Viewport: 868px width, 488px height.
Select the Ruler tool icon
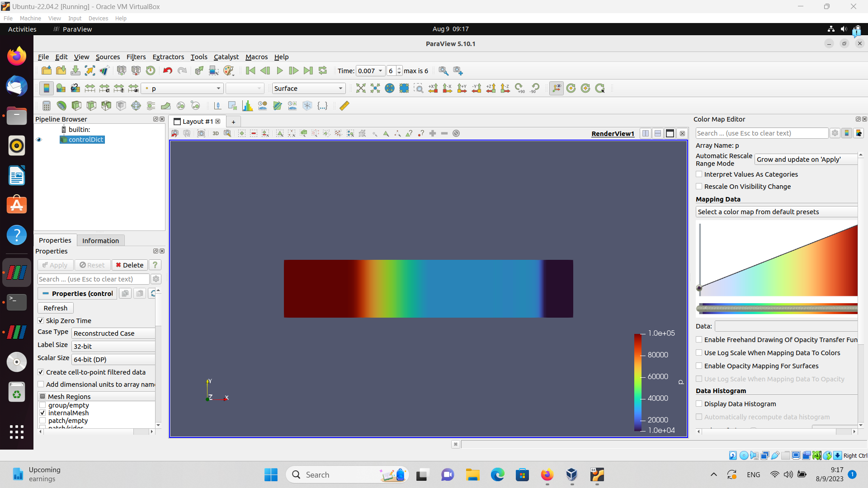tap(344, 106)
